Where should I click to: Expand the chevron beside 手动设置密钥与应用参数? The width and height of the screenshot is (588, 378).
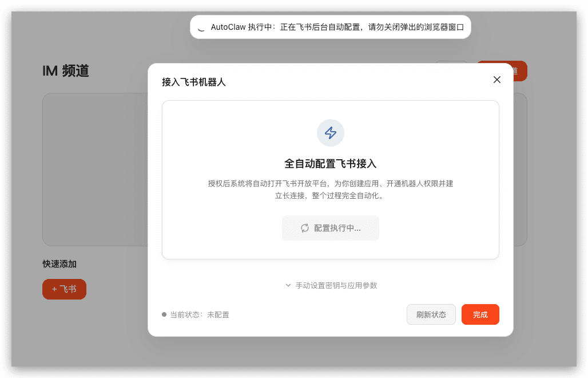(x=288, y=285)
